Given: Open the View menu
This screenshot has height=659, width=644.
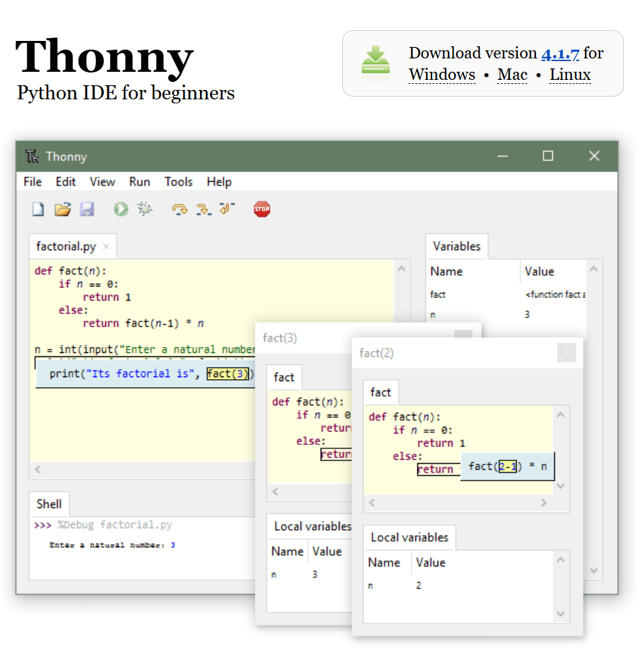Looking at the screenshot, I should pos(103,182).
